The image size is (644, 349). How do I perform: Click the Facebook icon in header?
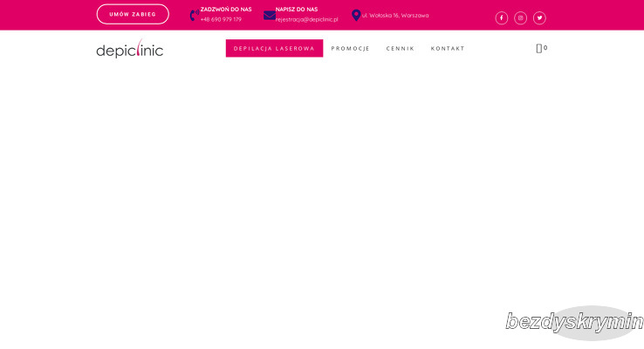click(501, 18)
